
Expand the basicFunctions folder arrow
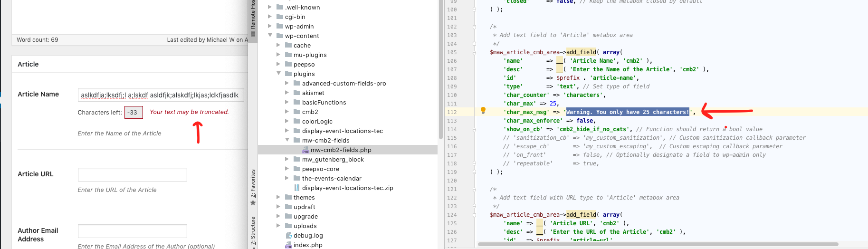pyautogui.click(x=287, y=102)
